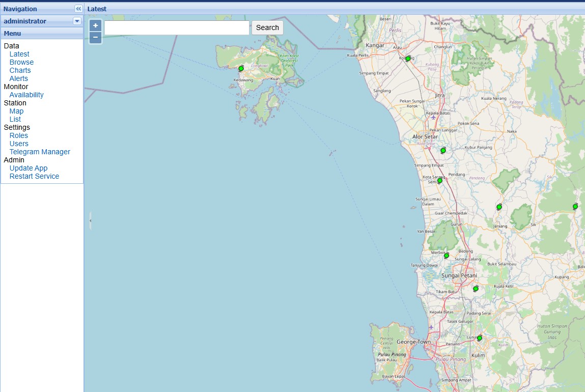Viewport: 585px width, 392px height.
Task: Open Telegram Manager settings
Action: (x=40, y=152)
